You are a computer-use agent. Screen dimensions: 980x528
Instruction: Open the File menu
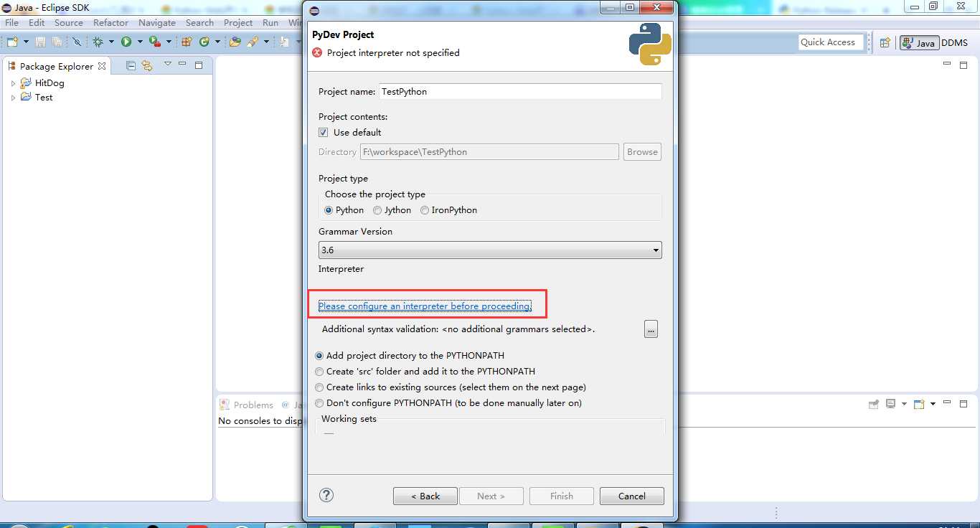[11, 22]
